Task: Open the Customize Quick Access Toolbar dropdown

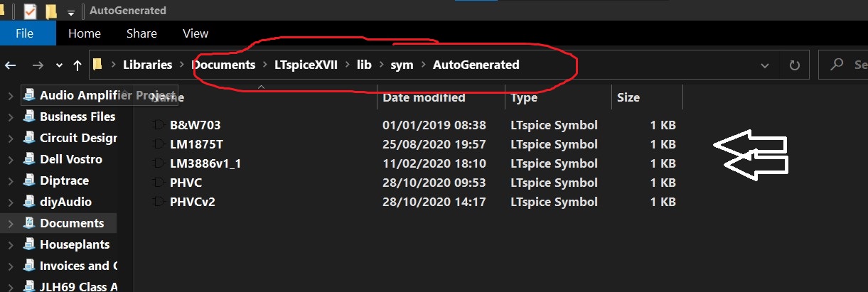Action: (70, 12)
